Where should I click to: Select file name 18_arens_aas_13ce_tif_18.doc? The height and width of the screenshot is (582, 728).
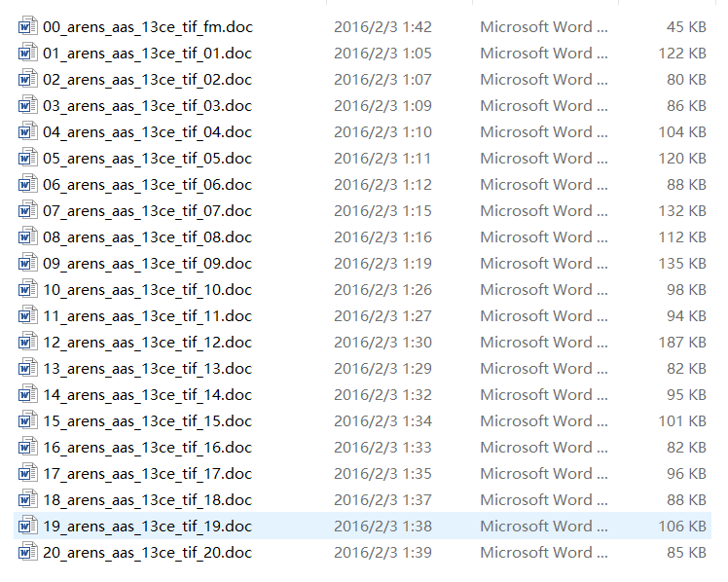click(x=147, y=500)
